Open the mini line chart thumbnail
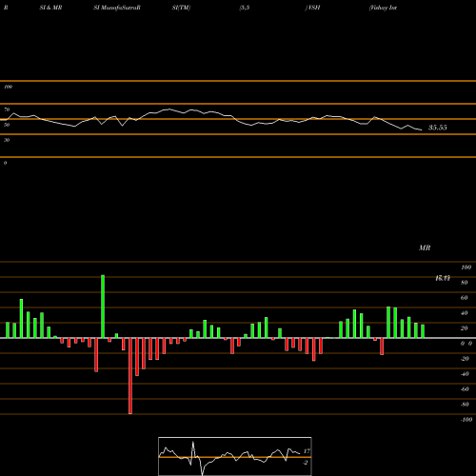The height and width of the screenshot is (476, 476). coord(235,456)
